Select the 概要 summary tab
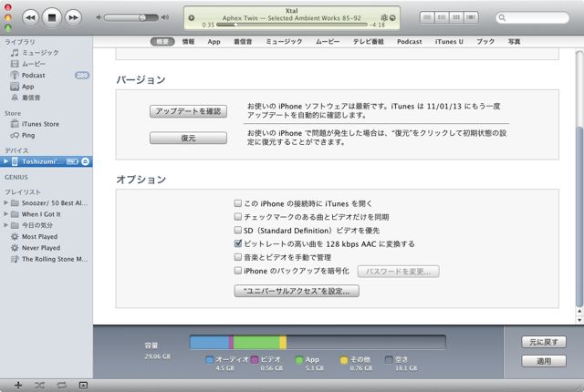 pos(162,42)
